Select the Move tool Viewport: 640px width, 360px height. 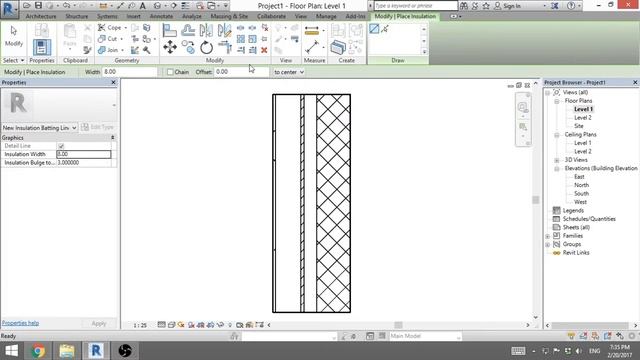170,47
